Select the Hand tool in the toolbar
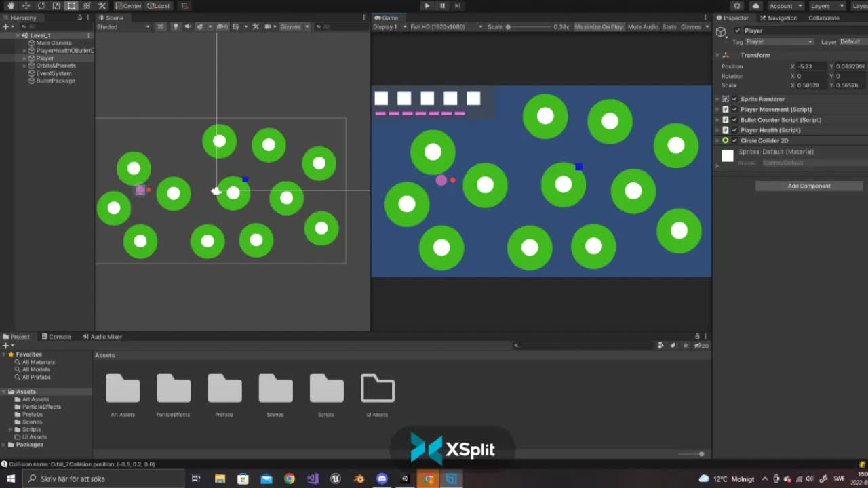 coord(12,5)
